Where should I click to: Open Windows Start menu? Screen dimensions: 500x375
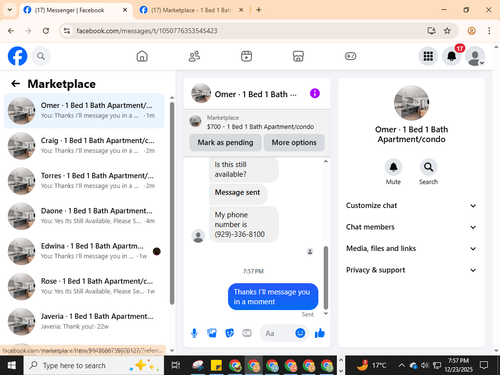[12, 365]
